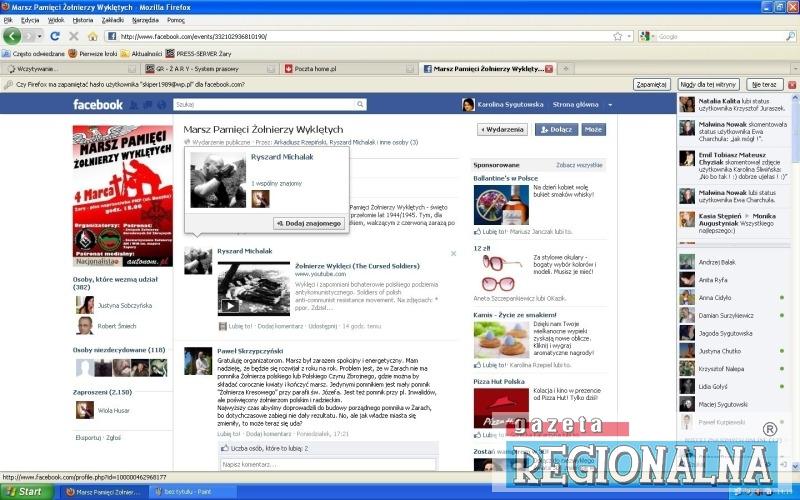The height and width of the screenshot is (500, 800).
Task: Click the Dołącz button to join event
Action: (556, 129)
